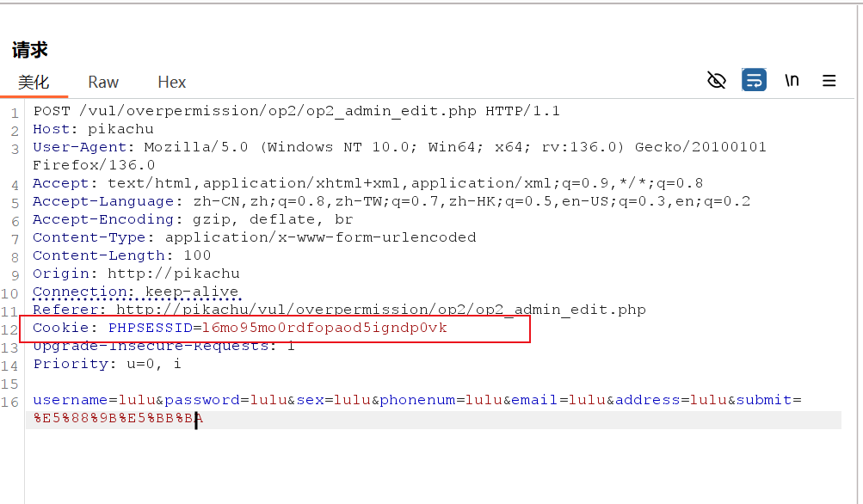Click the Host pikachu header line

coord(93,129)
